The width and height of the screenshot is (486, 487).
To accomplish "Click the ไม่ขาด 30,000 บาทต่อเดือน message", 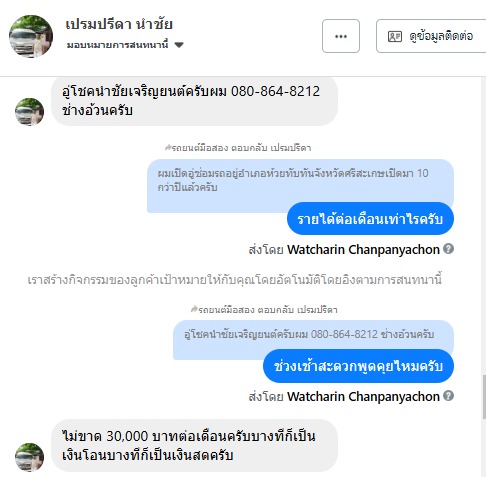I will coord(194,445).
